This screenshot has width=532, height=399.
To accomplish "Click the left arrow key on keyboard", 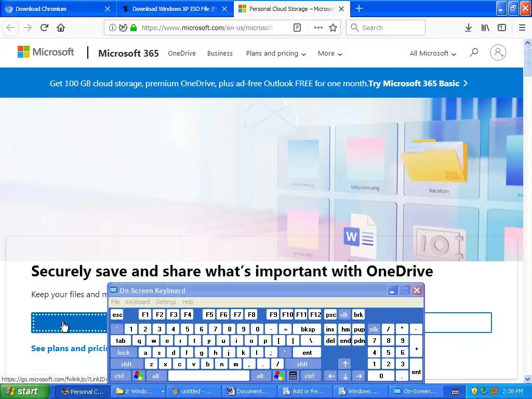I will point(331,376).
